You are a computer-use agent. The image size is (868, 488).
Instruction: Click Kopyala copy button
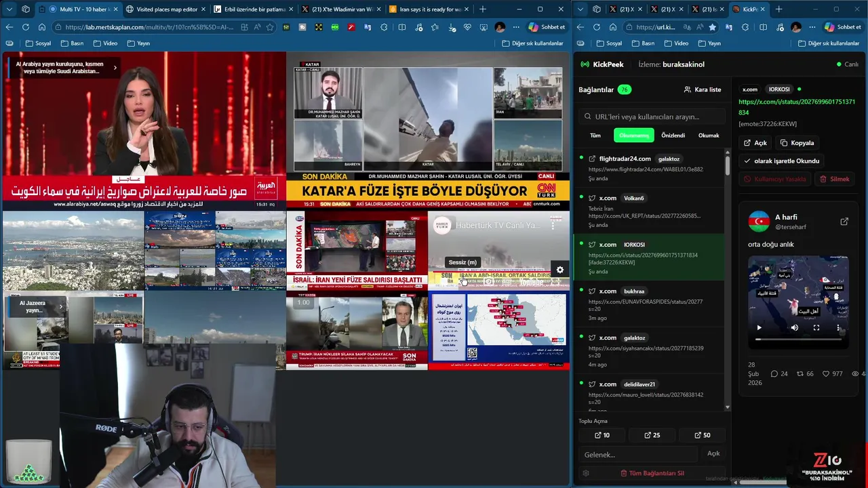[797, 143]
